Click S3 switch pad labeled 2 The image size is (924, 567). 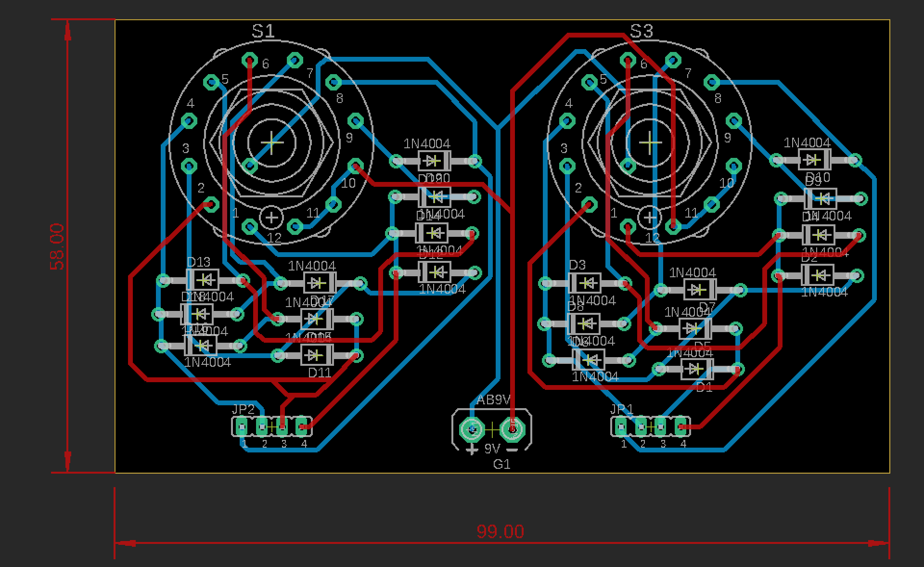click(590, 205)
